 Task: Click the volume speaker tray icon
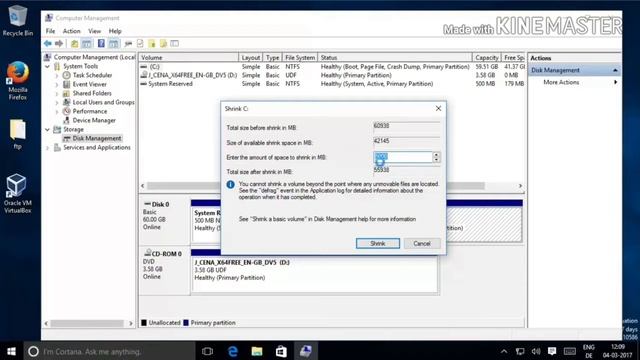[x=536, y=351]
